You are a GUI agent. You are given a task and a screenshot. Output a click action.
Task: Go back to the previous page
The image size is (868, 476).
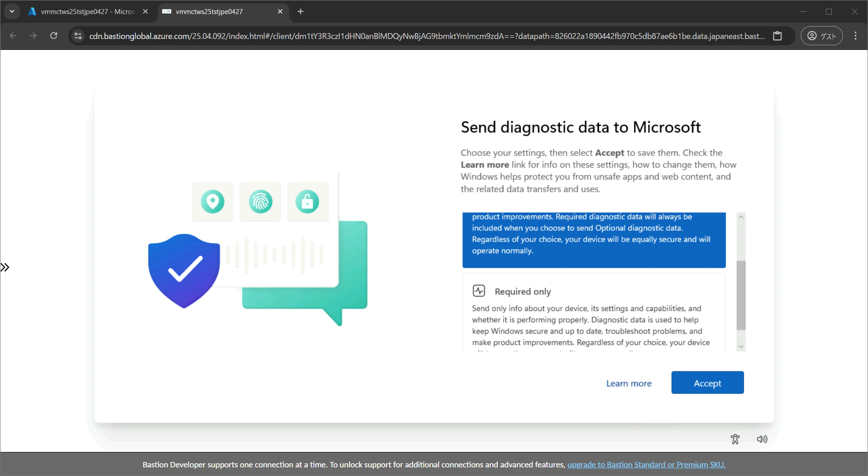pos(13,36)
